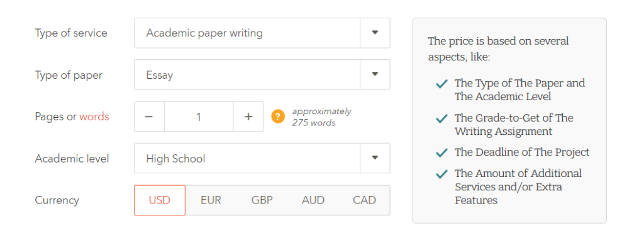644x235 pixels.
Task: Switch currency to GBP
Action: (262, 200)
